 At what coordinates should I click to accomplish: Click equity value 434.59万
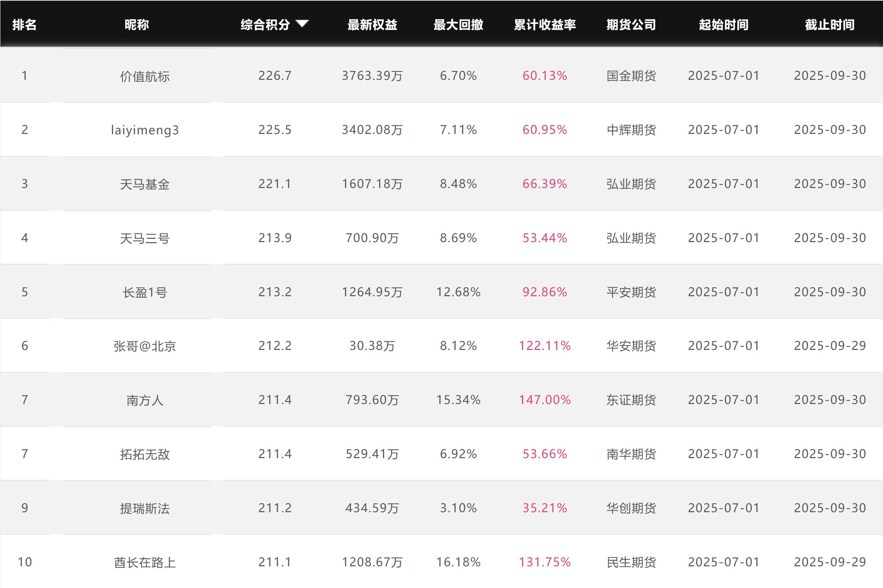click(372, 508)
